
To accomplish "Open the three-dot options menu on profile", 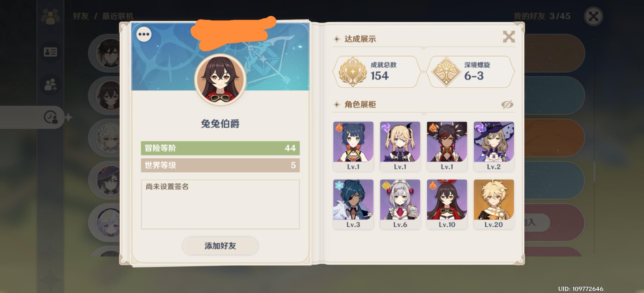I will tap(144, 34).
